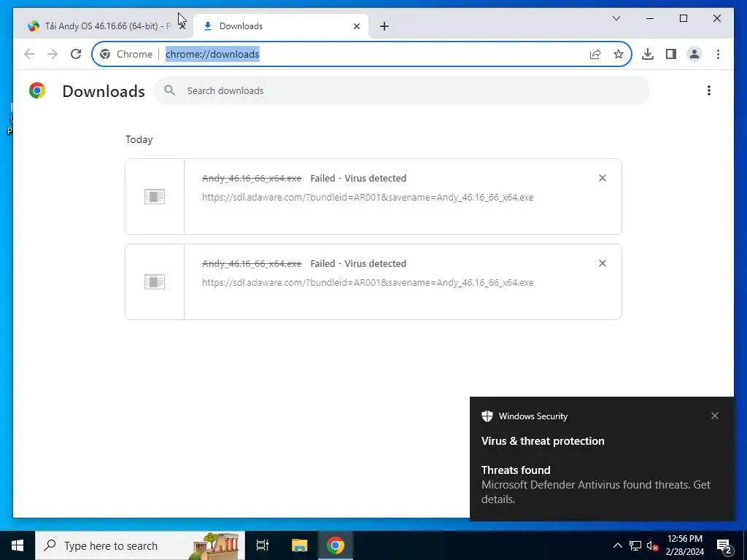This screenshot has width=747, height=560.
Task: Close the Tải Andy OS tab
Action: pos(182,26)
